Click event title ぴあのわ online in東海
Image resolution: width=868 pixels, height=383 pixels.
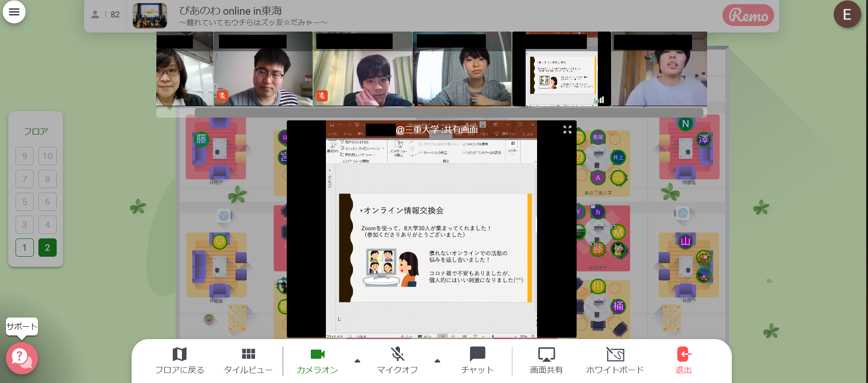click(230, 11)
